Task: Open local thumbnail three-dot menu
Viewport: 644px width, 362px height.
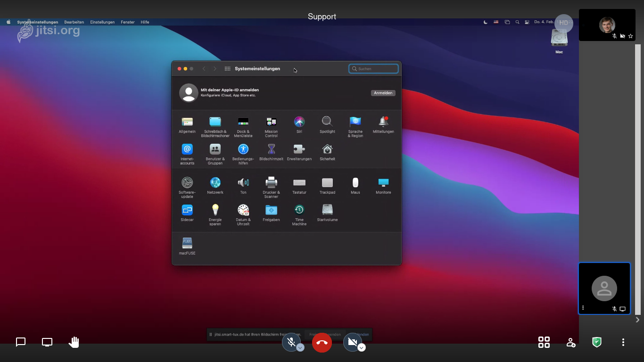Action: (583, 308)
